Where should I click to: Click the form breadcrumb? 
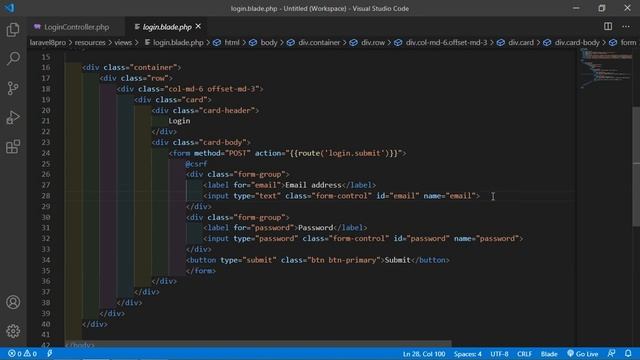pyautogui.click(x=623, y=42)
